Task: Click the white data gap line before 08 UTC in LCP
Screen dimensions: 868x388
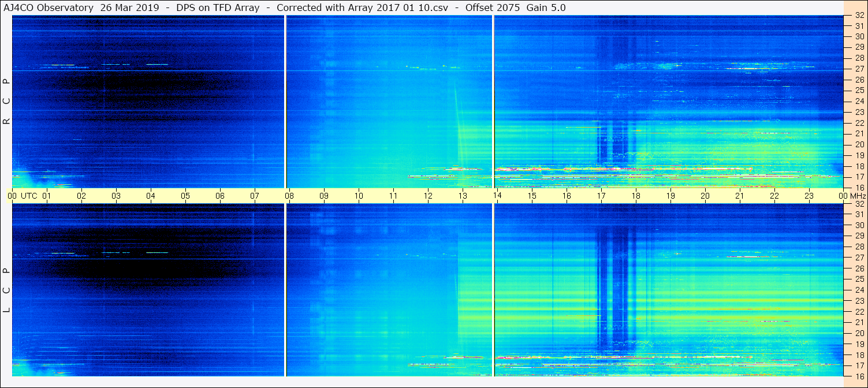Action: [x=285, y=290]
